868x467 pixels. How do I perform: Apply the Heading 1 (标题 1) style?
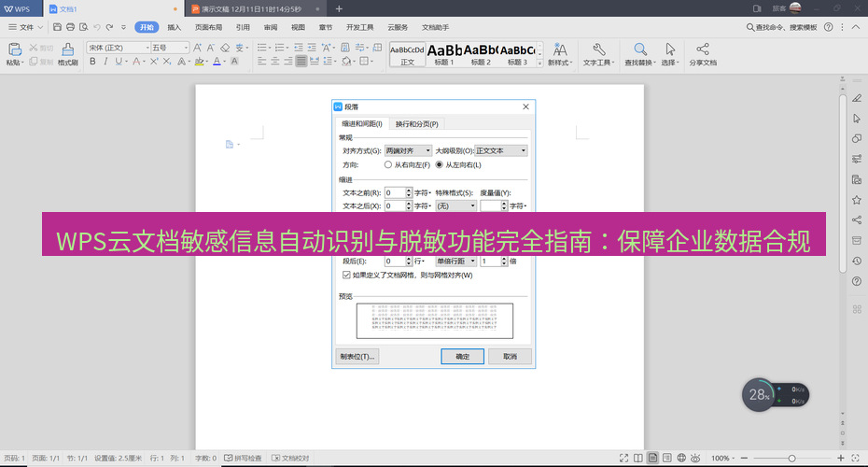coord(444,54)
